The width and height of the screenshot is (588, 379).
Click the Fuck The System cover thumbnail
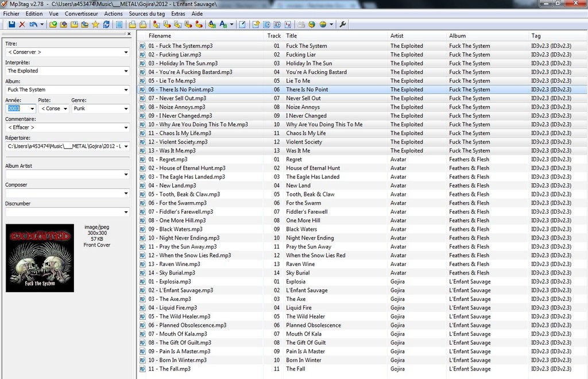pos(40,258)
